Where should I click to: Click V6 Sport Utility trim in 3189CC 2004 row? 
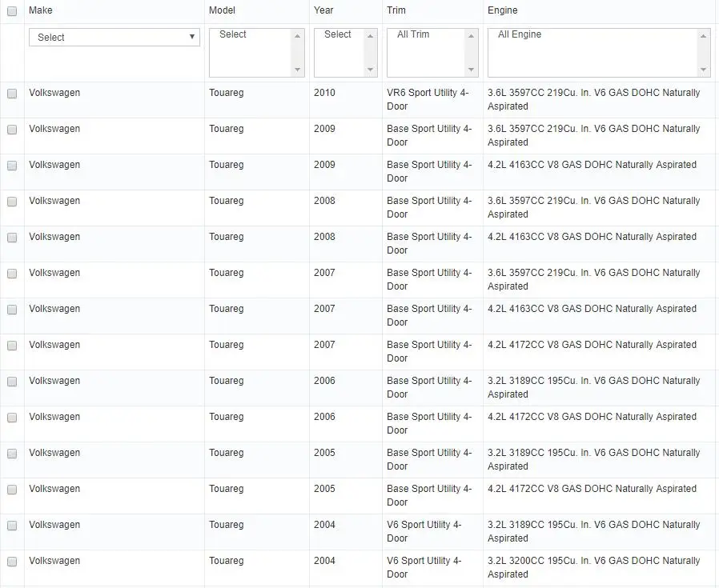[424, 532]
